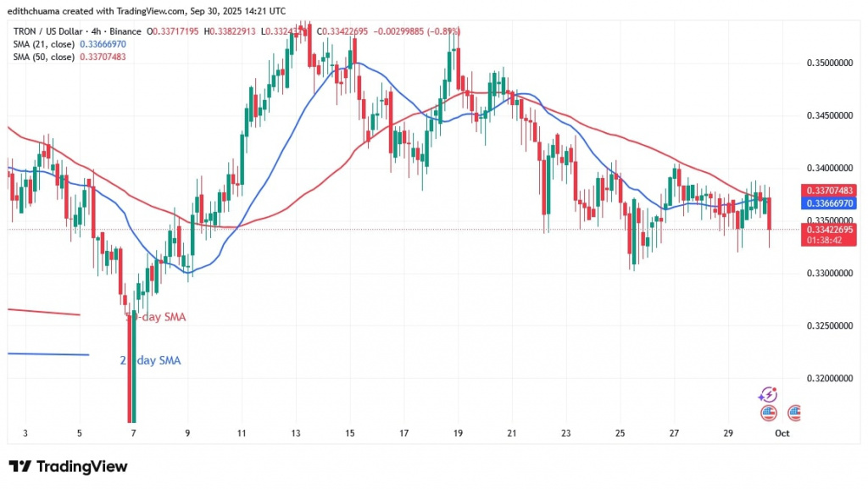The image size is (868, 489).
Task: Click the purple lightning bolt news icon
Action: tap(769, 395)
